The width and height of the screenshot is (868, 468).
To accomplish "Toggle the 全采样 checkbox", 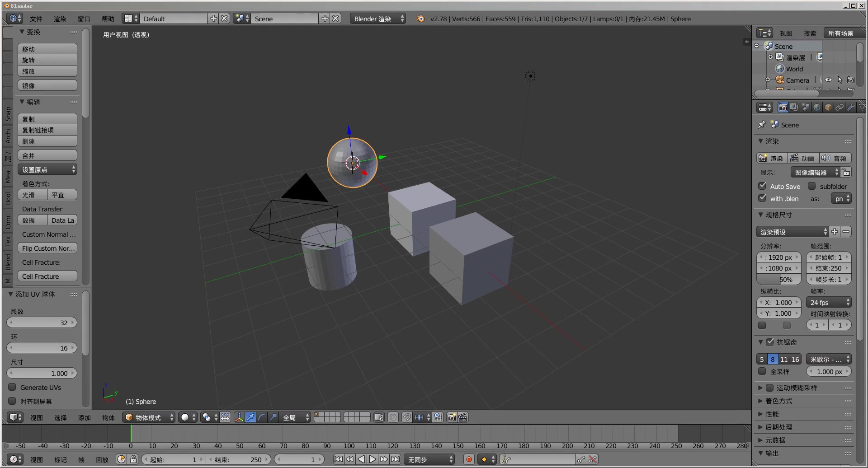I will [x=762, y=371].
